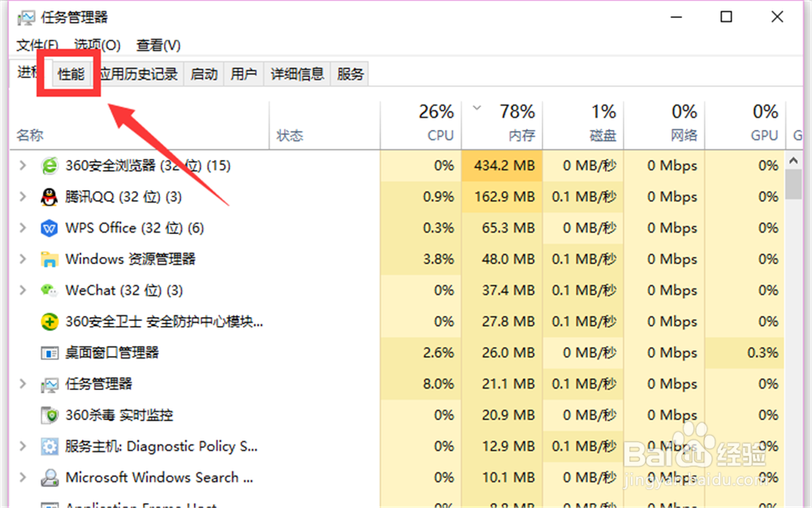The width and height of the screenshot is (812, 508).
Task: Click the 服务主机 gear icon
Action: click(x=50, y=446)
